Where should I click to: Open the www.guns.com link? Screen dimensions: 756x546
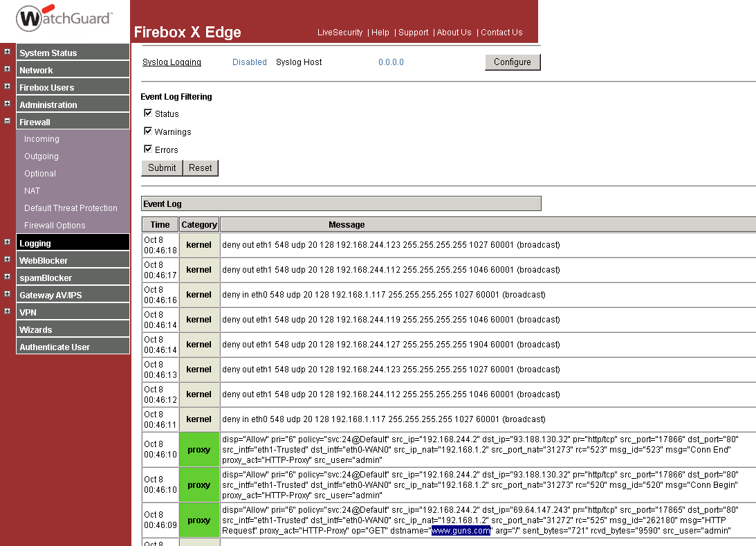pyautogui.click(x=461, y=530)
